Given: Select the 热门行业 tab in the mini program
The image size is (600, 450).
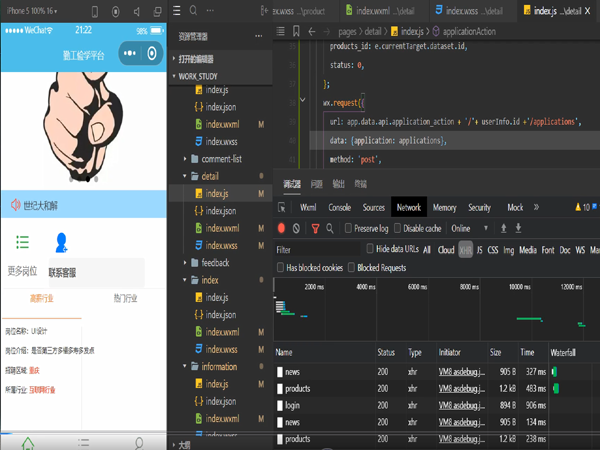Looking at the screenshot, I should tap(126, 298).
